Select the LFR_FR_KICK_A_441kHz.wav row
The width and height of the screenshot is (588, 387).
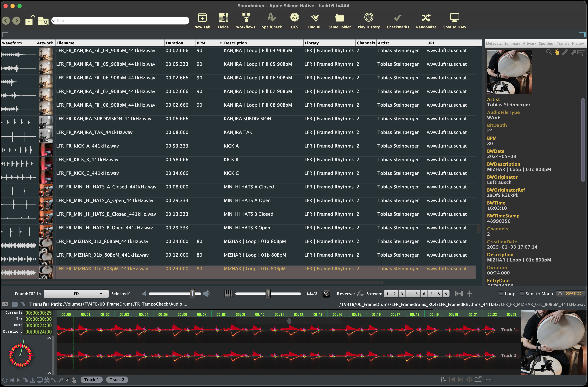[238, 149]
